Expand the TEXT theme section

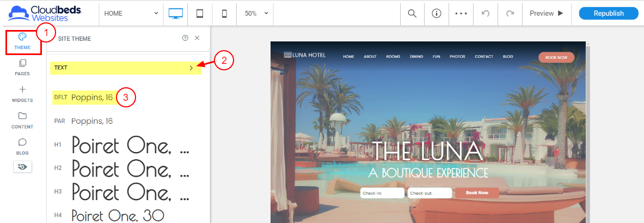(126, 68)
